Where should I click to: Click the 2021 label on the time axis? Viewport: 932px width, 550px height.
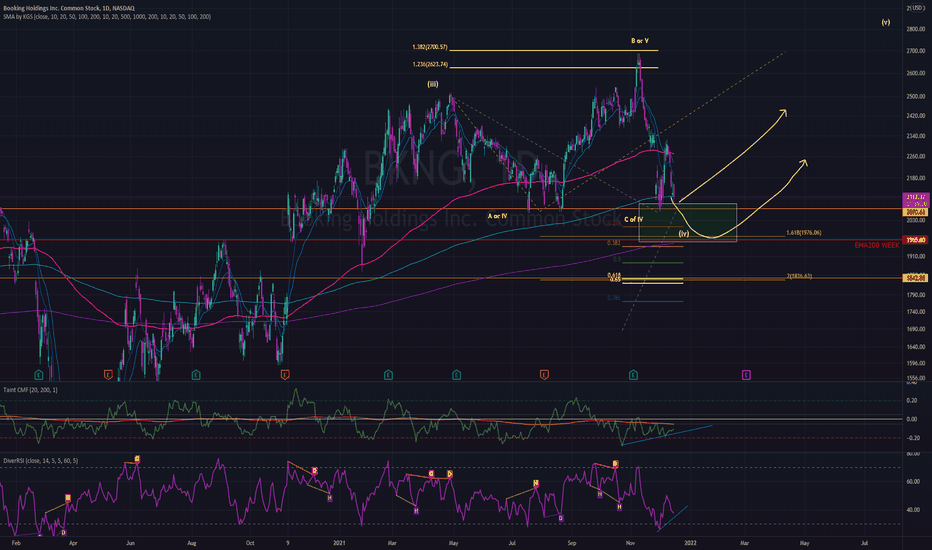339,543
